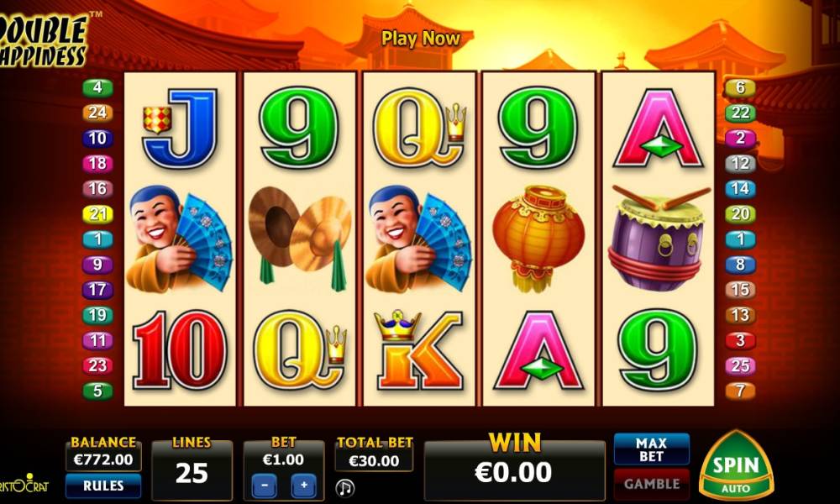Open the RULES page
This screenshot has height=504, width=840.
pyautogui.click(x=103, y=486)
